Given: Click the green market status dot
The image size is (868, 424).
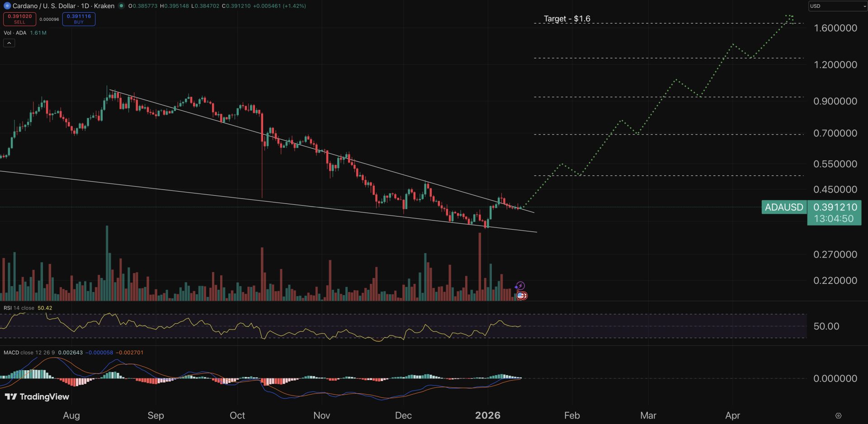Looking at the screenshot, I should [121, 6].
